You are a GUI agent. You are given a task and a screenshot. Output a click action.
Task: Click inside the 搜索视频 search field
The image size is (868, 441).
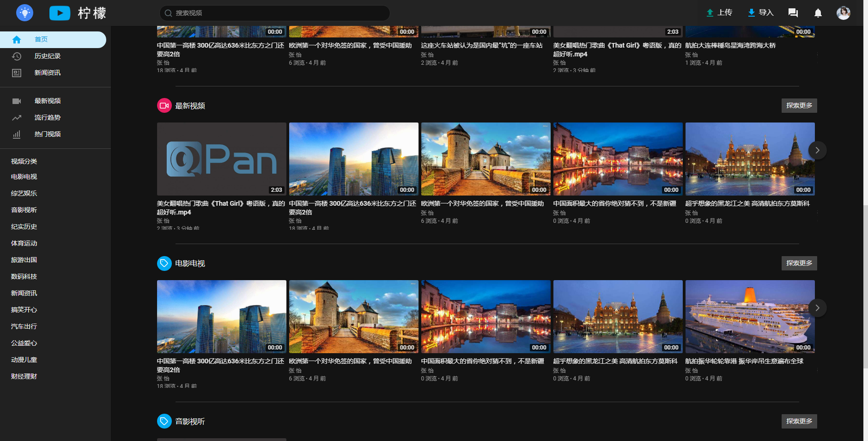pyautogui.click(x=274, y=13)
